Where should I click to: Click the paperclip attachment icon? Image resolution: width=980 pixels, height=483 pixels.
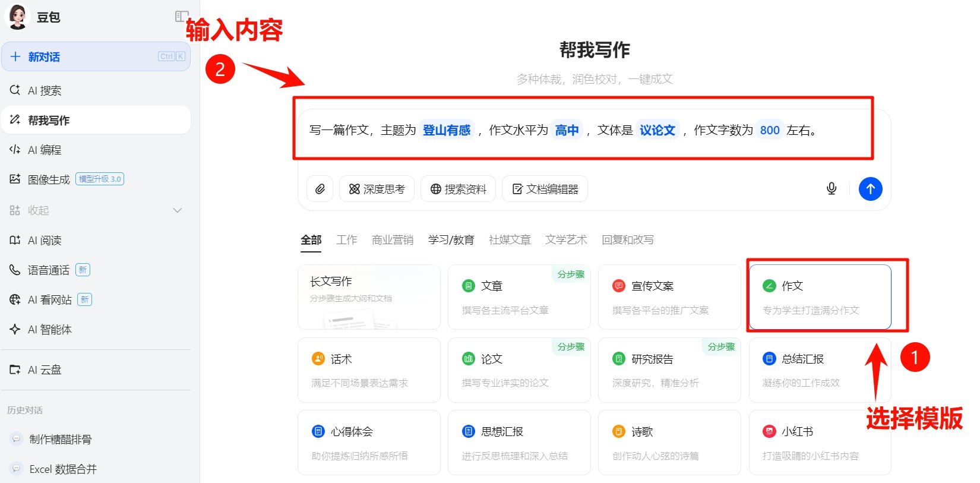(320, 189)
